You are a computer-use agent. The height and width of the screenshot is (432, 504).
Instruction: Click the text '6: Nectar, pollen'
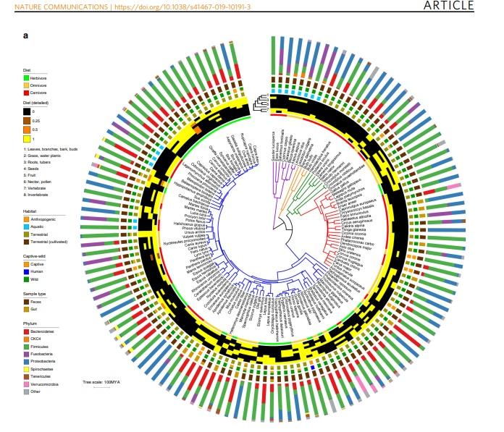38,182
